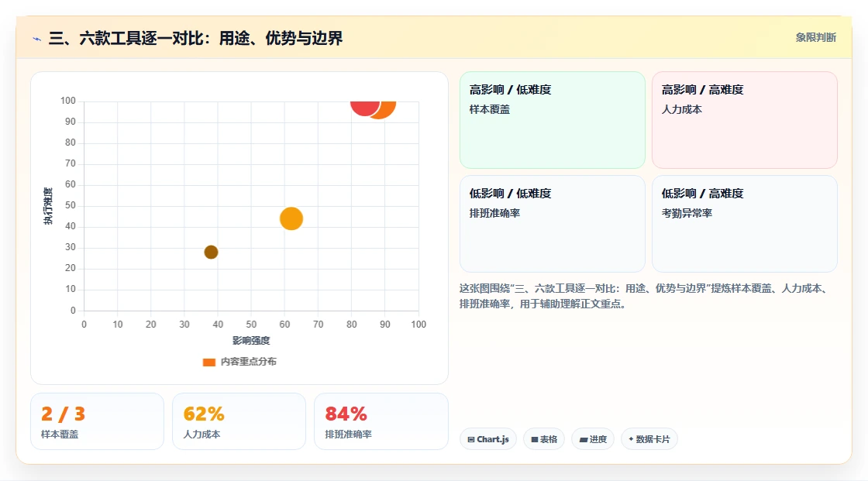This screenshot has height=481, width=868.
Task: Select the 2 / 3 样本覆盖 stat card
Action: pyautogui.click(x=98, y=421)
